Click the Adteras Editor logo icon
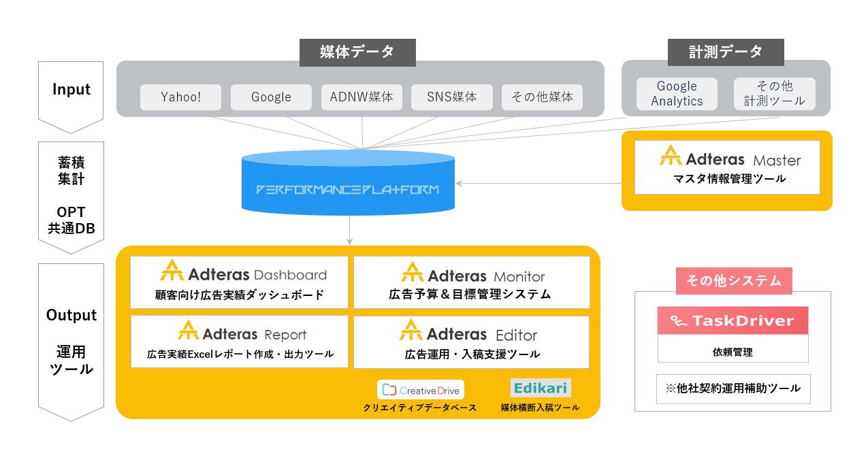Viewport: 868px width, 449px height. [411, 330]
